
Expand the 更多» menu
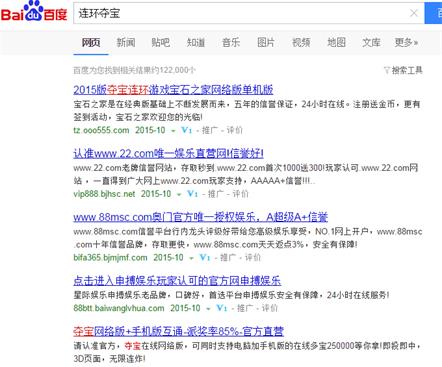click(x=406, y=42)
